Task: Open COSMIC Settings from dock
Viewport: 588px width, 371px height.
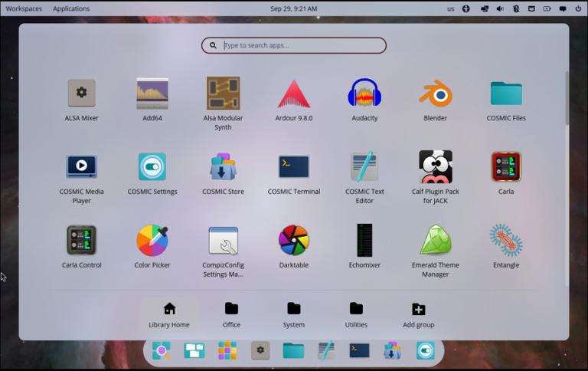Action: [x=425, y=350]
